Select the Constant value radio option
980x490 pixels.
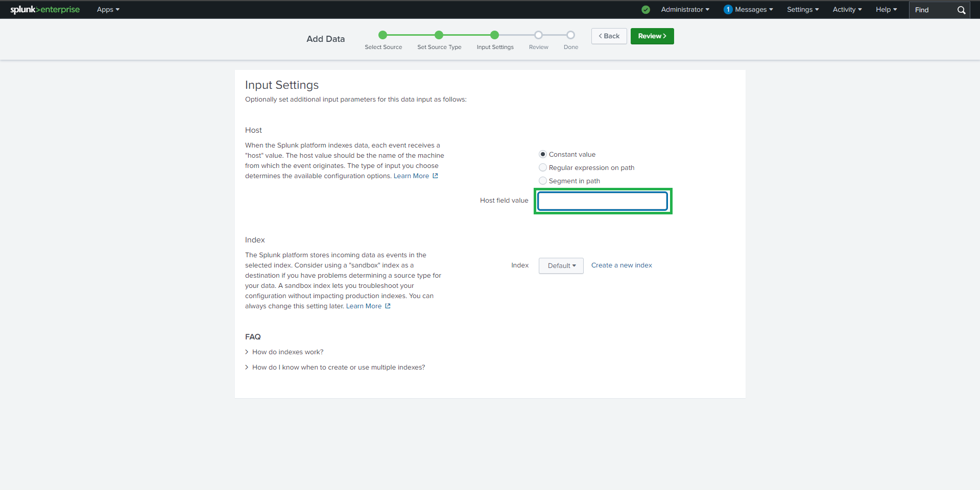point(543,154)
